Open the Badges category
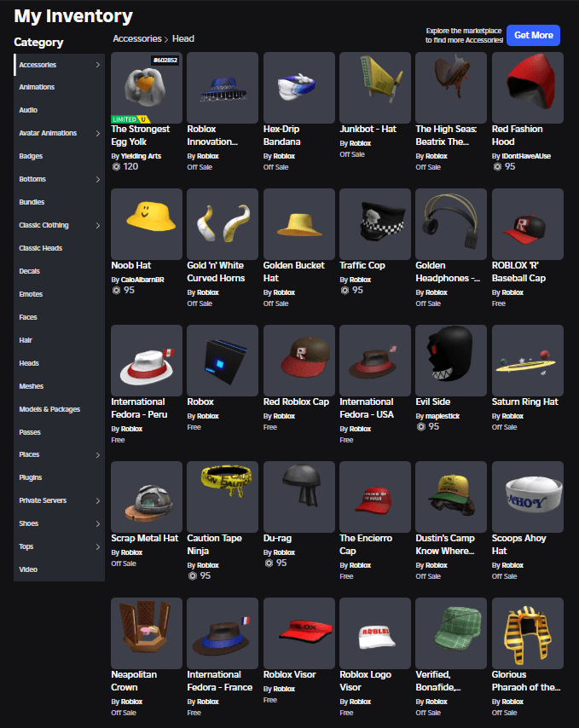579x728 pixels. [x=60, y=156]
